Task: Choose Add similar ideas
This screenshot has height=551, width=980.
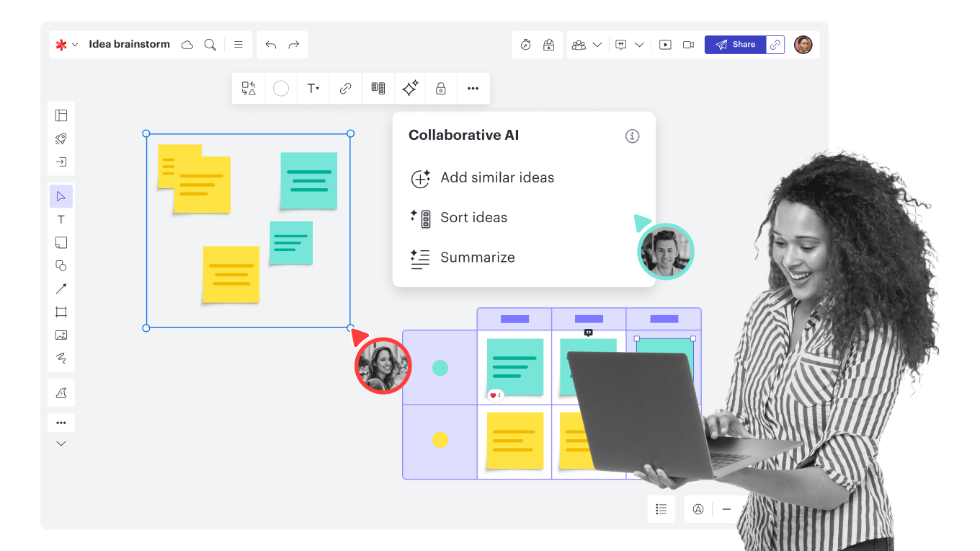Action: pyautogui.click(x=497, y=178)
